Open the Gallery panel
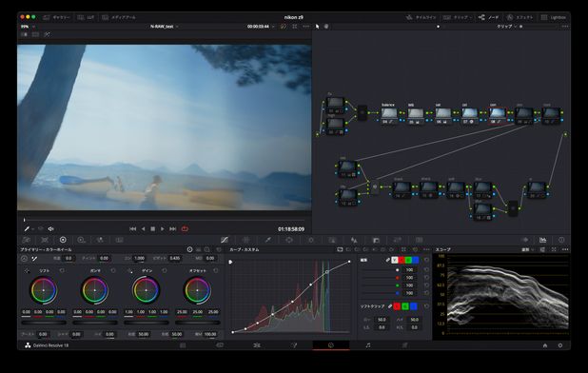Viewport: 588px width, 373px height. coord(57,17)
